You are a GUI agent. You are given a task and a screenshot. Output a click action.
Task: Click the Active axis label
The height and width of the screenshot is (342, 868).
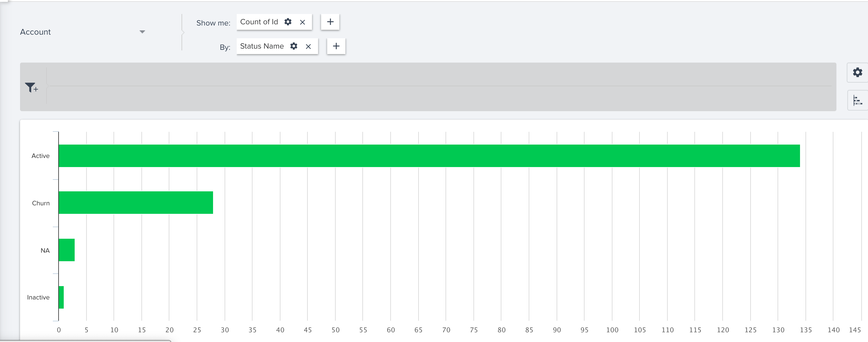(40, 156)
